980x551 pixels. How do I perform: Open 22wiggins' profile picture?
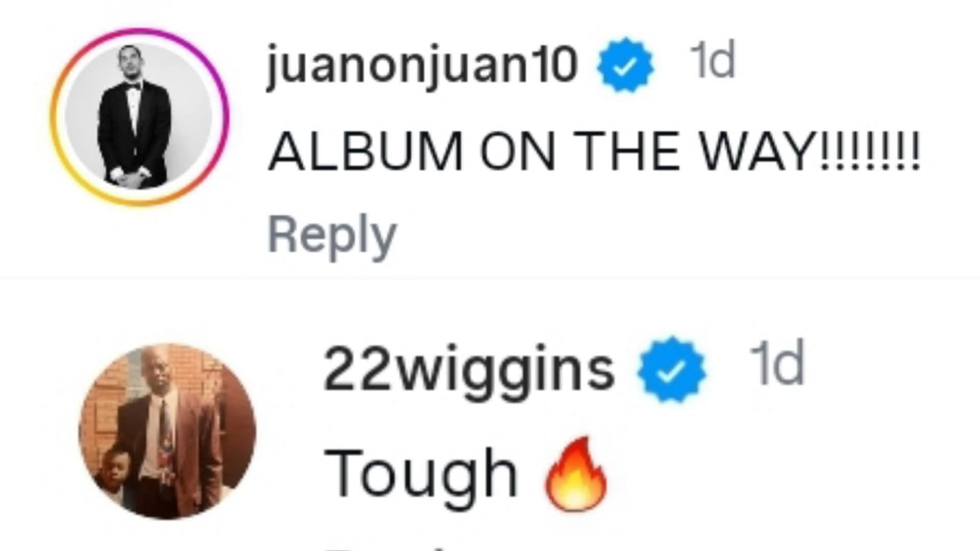tap(167, 432)
